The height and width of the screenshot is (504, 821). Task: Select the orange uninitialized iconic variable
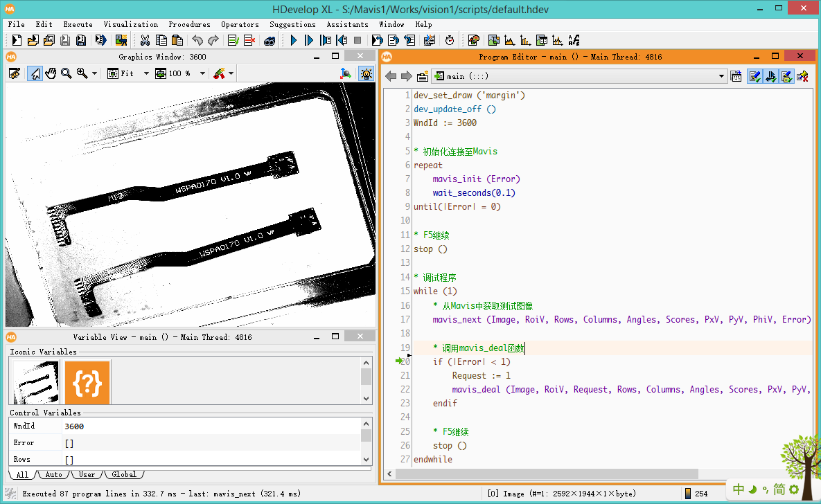(87, 383)
